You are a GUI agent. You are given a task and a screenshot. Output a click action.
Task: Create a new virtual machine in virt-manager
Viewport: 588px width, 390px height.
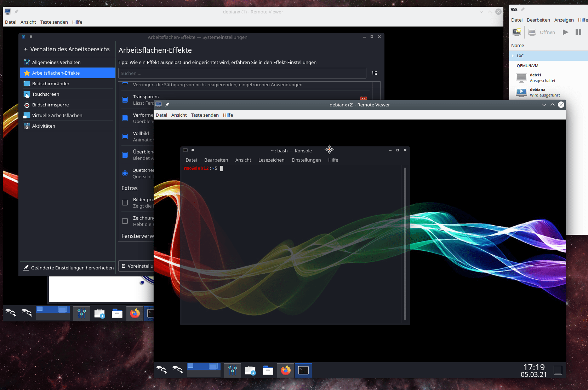(x=517, y=32)
